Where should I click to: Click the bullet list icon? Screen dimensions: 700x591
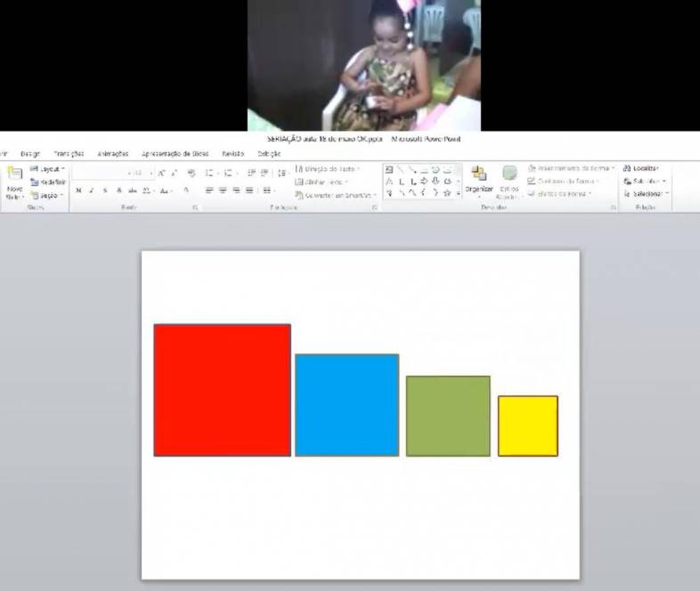click(208, 174)
